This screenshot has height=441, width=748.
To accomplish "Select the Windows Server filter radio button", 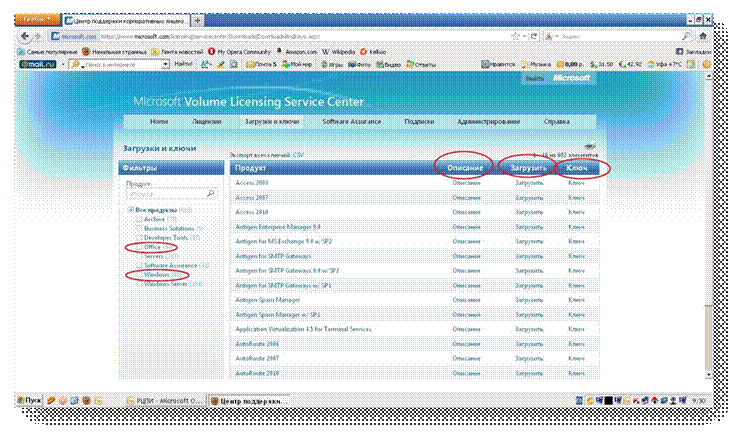I will coord(139,284).
